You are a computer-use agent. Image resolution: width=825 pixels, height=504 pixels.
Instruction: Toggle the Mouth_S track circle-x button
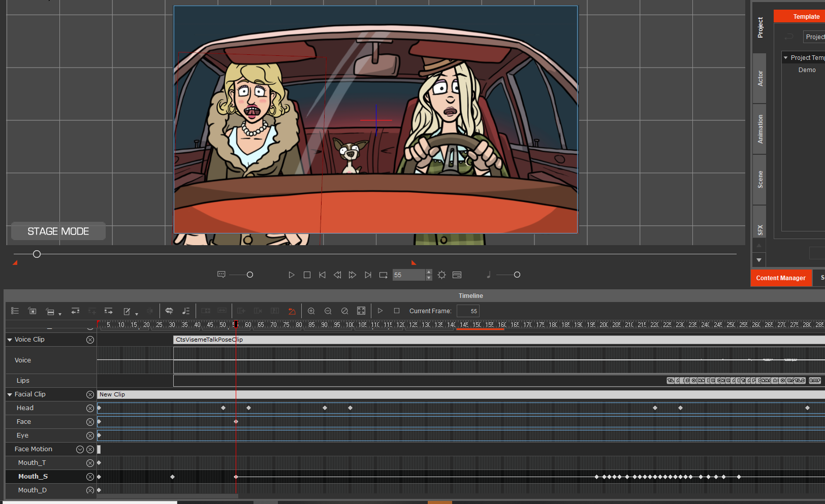(90, 477)
